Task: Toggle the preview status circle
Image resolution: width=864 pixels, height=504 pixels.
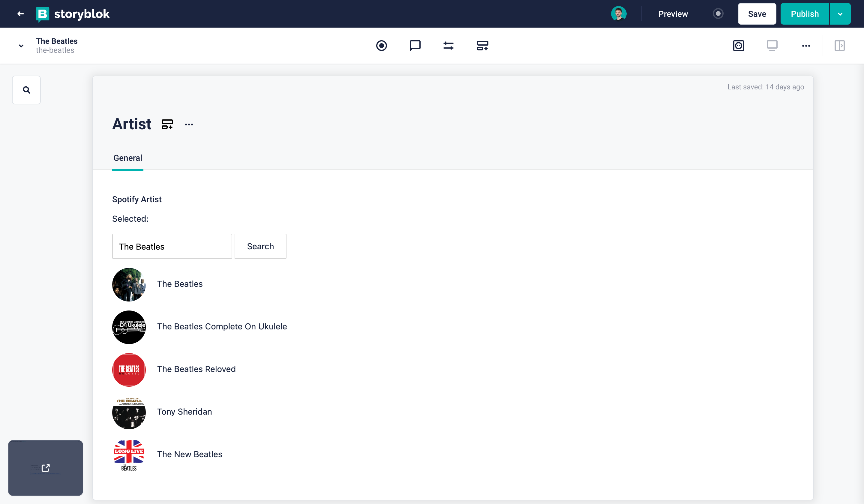Action: pos(718,14)
